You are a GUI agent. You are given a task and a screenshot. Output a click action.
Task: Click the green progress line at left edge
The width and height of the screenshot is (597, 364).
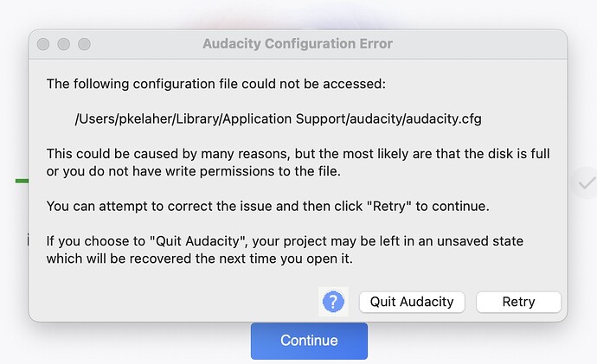coord(22,181)
